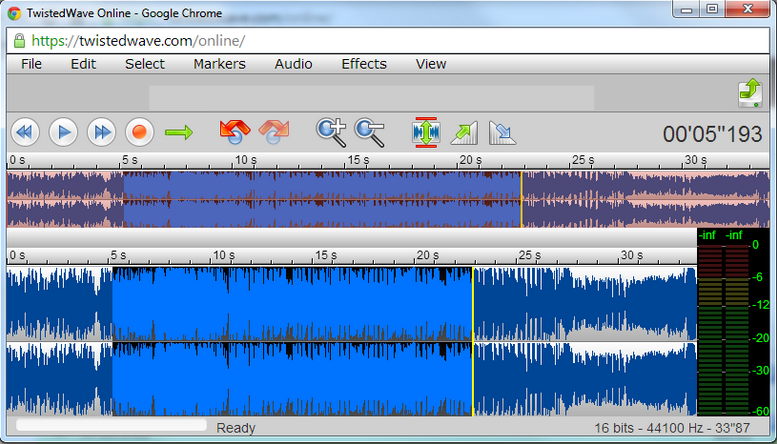
Task: Open the Markers menu
Action: click(x=220, y=64)
